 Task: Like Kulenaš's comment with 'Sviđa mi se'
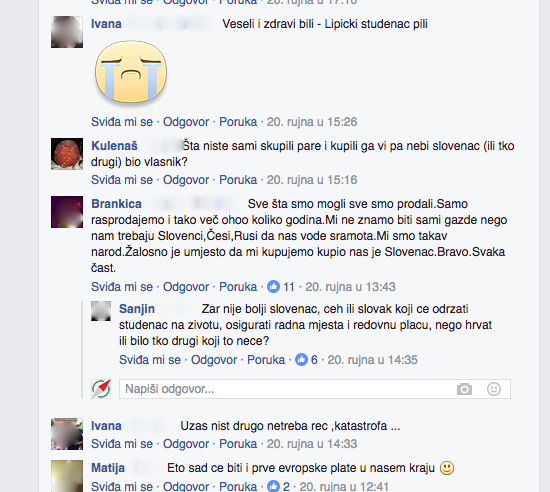122,180
